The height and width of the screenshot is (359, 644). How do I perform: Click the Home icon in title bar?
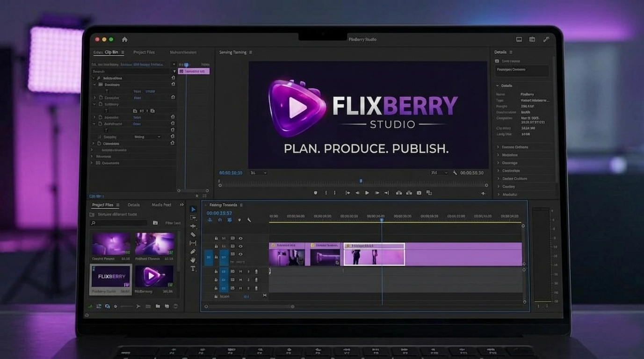point(124,39)
